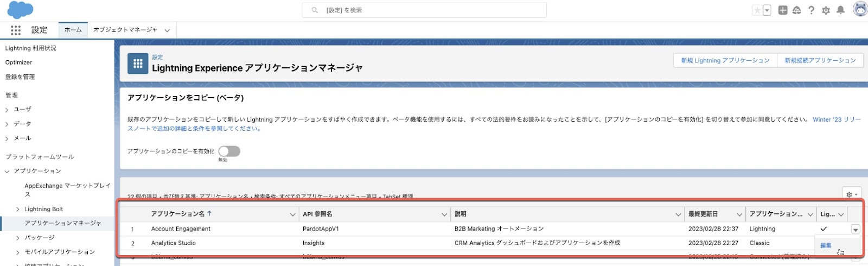Click the B2B Marketing オートメーション description

pos(499,229)
